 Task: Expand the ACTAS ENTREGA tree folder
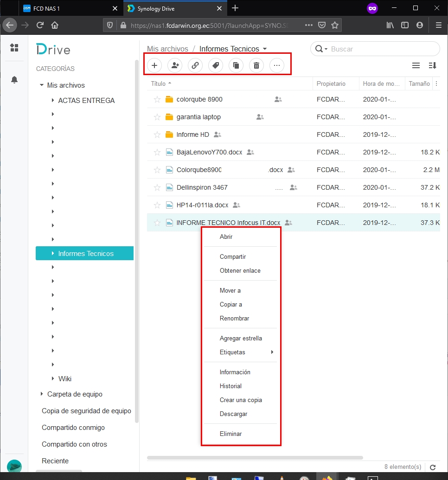tap(53, 100)
